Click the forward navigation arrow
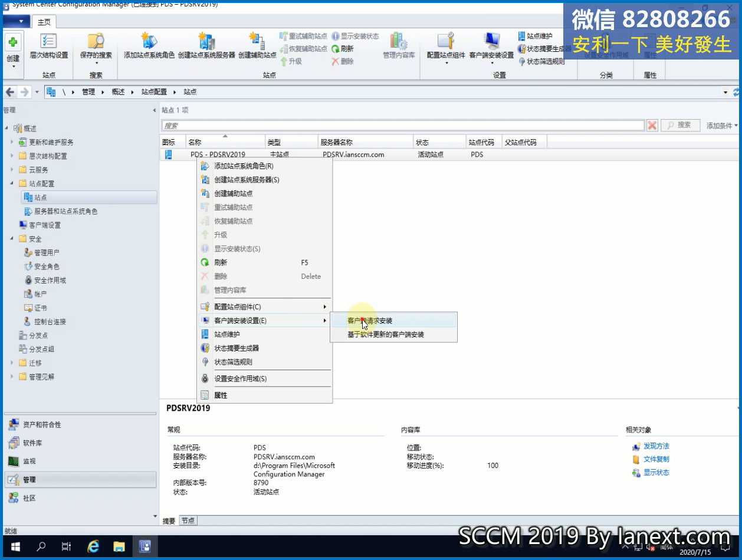This screenshot has height=560, width=742. [24, 92]
